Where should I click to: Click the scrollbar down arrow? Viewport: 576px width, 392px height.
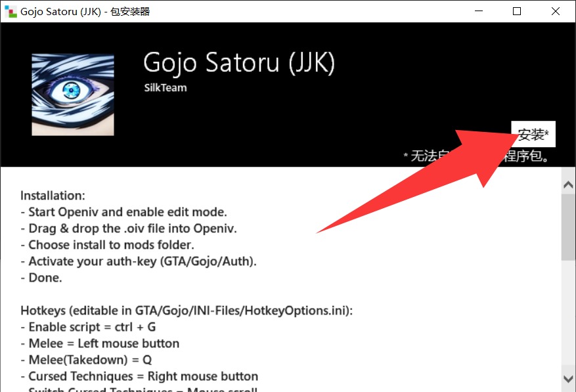click(x=568, y=379)
